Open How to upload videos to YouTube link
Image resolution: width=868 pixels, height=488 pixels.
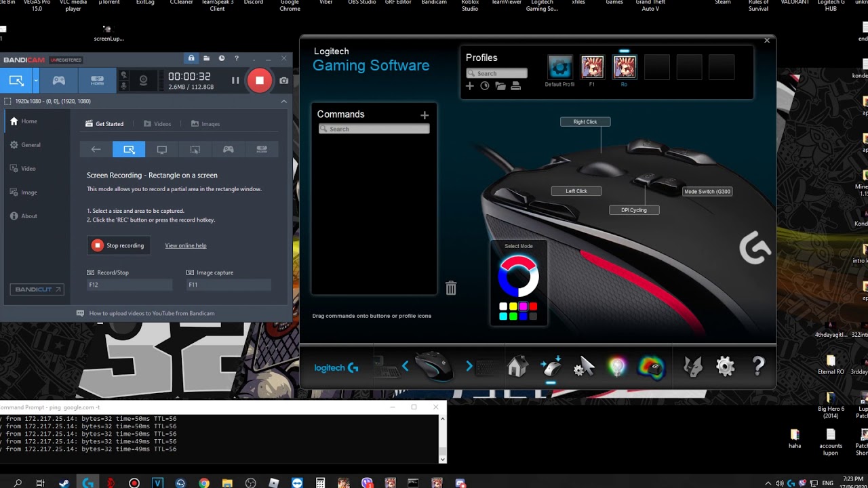tap(152, 313)
